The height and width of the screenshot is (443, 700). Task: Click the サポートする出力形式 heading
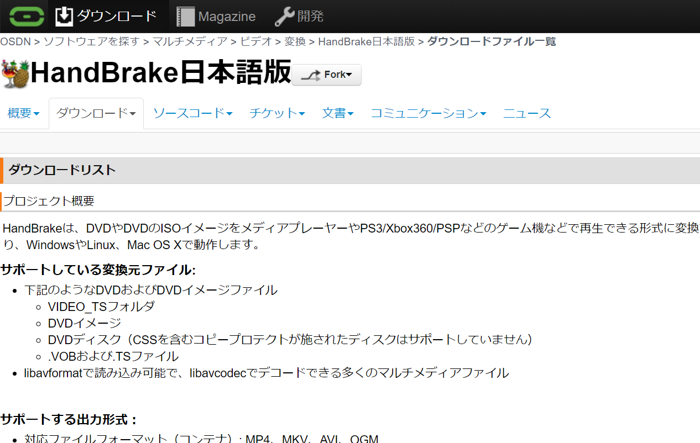(x=68, y=420)
